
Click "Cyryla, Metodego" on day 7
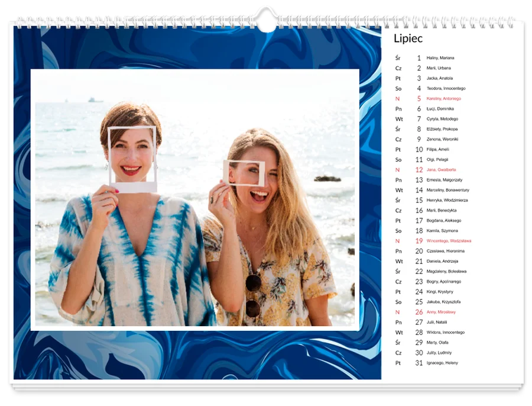[442, 119]
